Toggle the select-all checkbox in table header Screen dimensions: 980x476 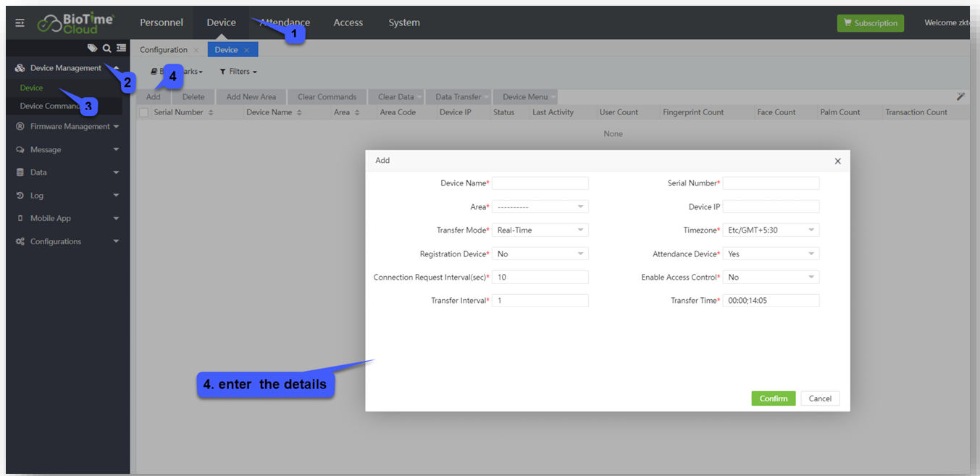(x=143, y=112)
